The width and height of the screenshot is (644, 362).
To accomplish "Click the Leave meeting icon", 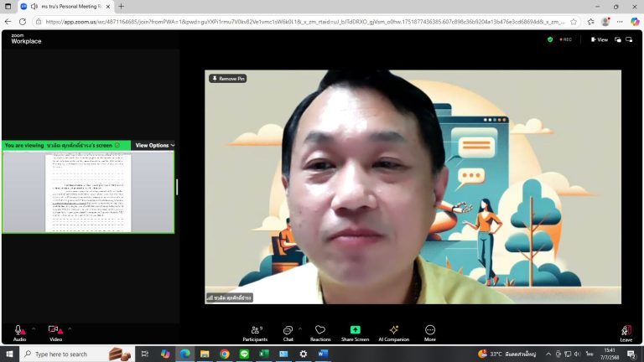I will [626, 330].
